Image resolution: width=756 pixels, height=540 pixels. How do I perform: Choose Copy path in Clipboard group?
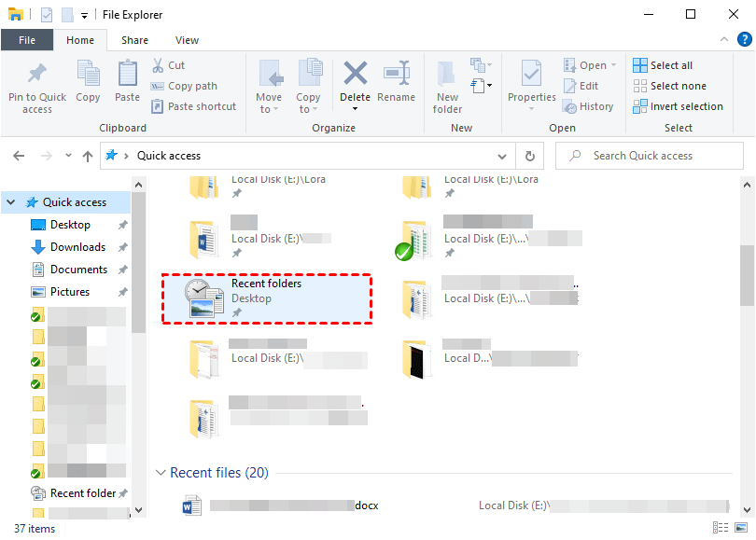[x=184, y=86]
